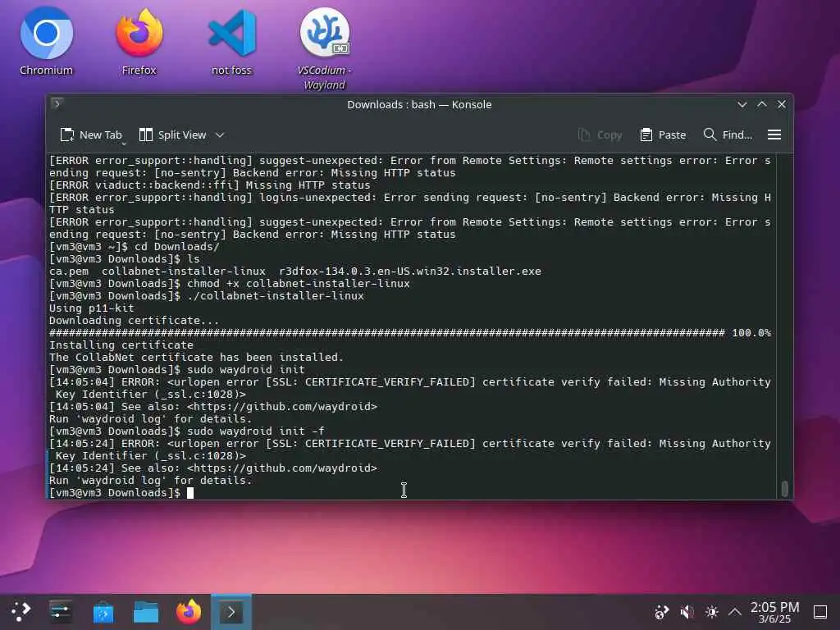The image size is (840, 630).
Task: Open the Firefox desktop shortcut
Action: (139, 41)
